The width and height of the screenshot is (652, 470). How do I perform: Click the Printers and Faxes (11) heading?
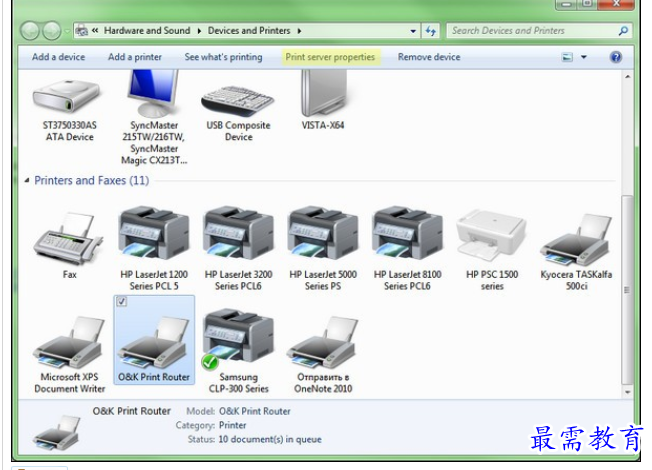click(91, 181)
